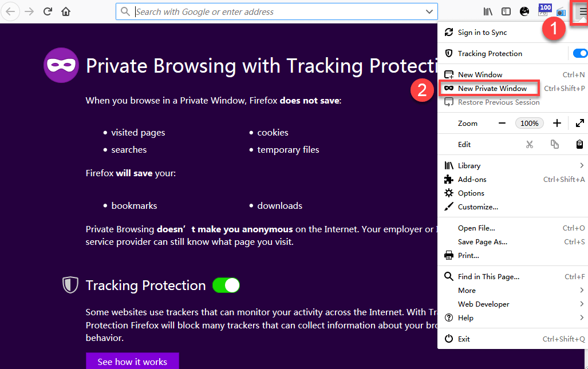
Task: Click the extension icon with 100 badge
Action: [x=544, y=10]
